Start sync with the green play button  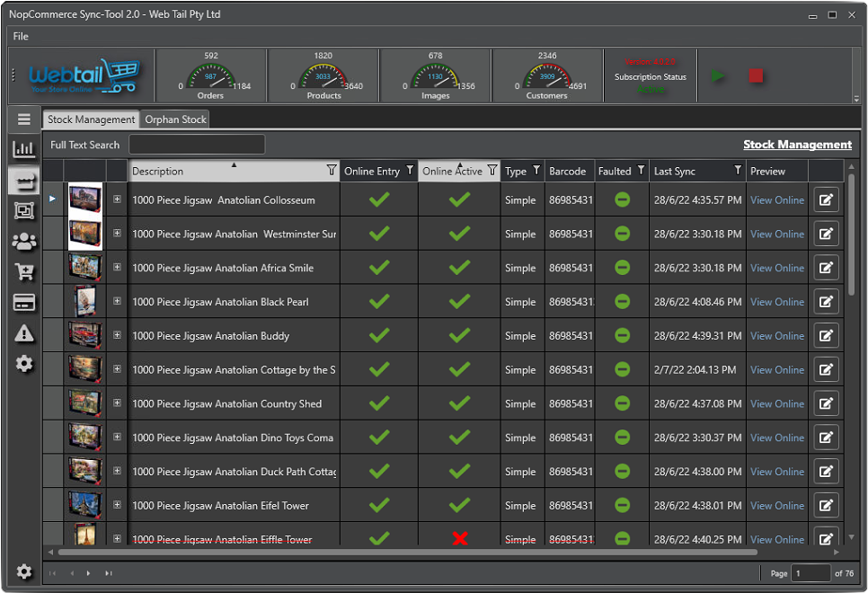[717, 76]
